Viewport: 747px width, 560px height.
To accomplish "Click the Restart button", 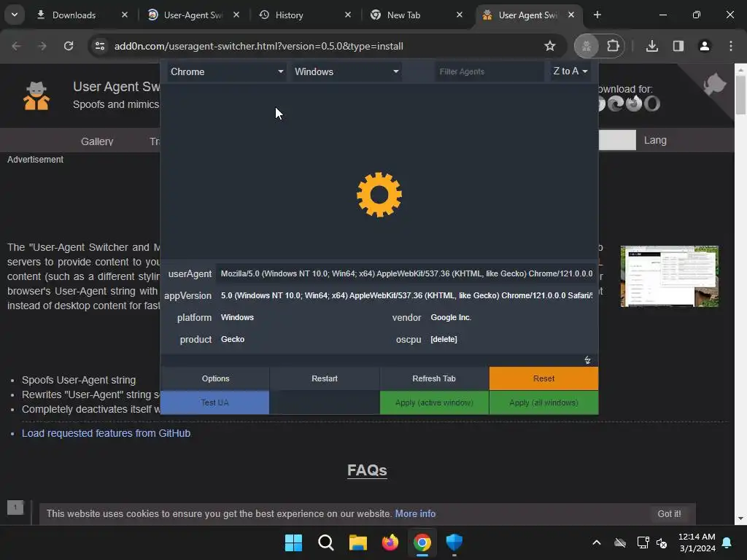I will (325, 378).
